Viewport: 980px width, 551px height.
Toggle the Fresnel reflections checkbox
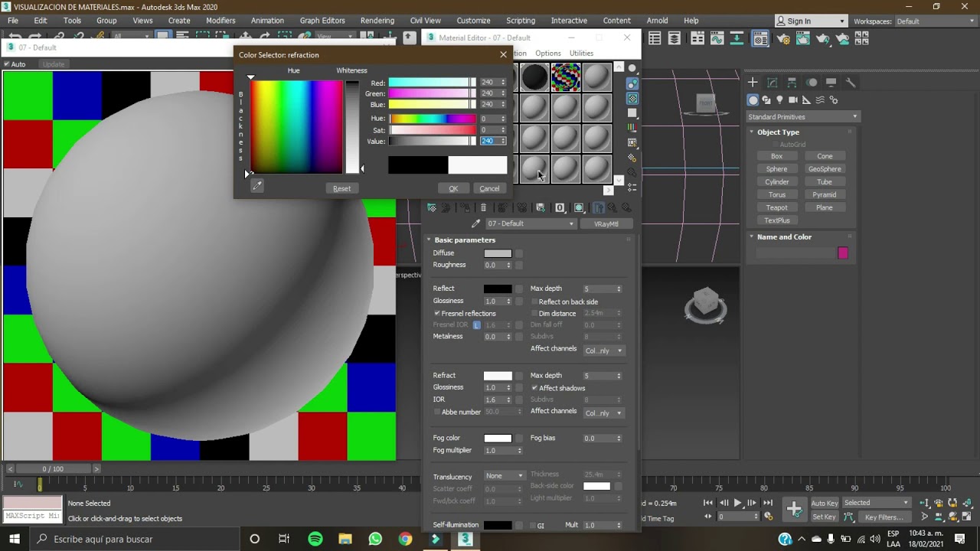click(437, 313)
